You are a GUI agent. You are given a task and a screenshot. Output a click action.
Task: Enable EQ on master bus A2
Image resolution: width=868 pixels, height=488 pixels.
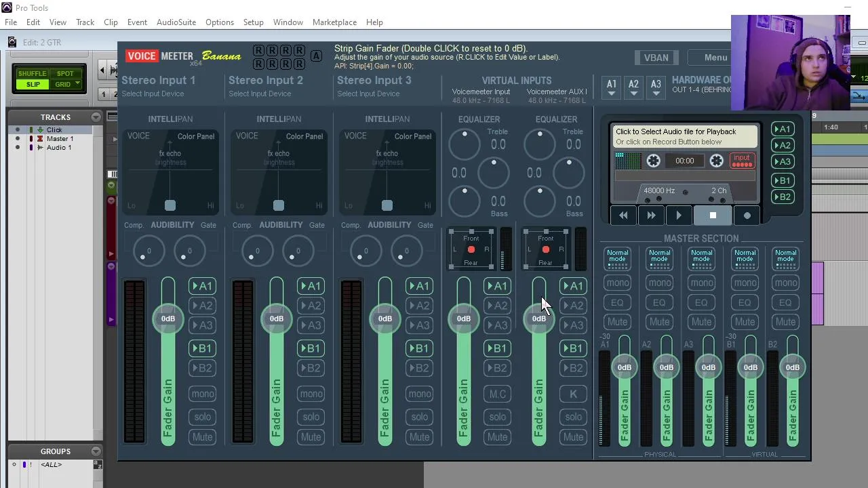click(659, 302)
